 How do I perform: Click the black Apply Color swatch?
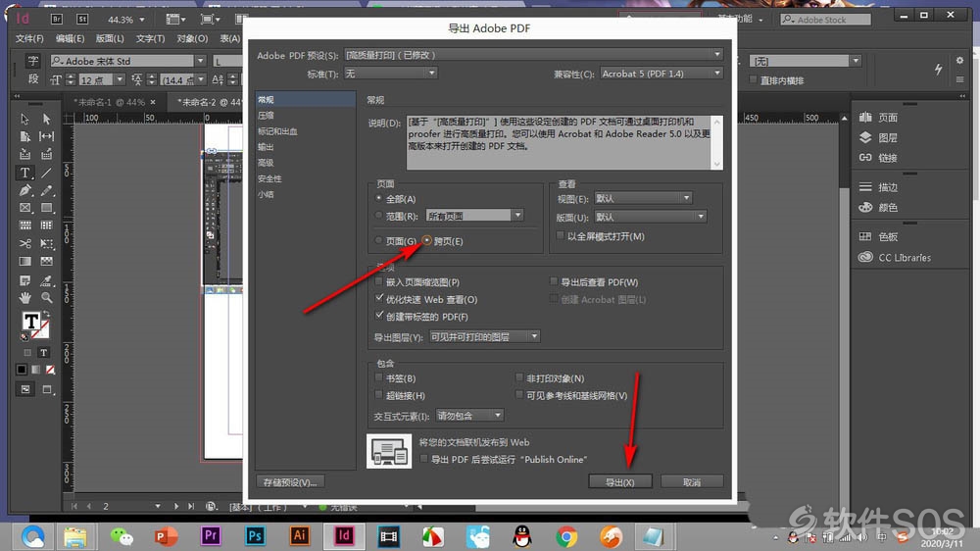[x=22, y=370]
